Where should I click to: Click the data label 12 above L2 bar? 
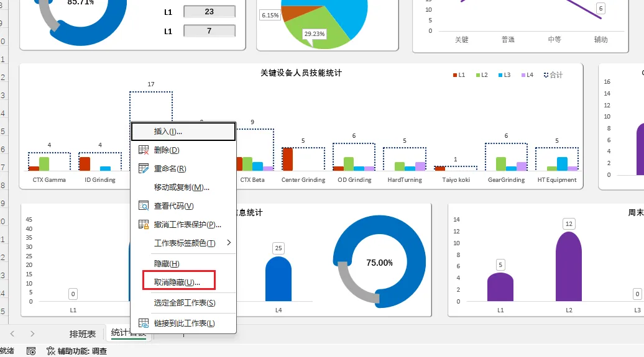tap(569, 224)
